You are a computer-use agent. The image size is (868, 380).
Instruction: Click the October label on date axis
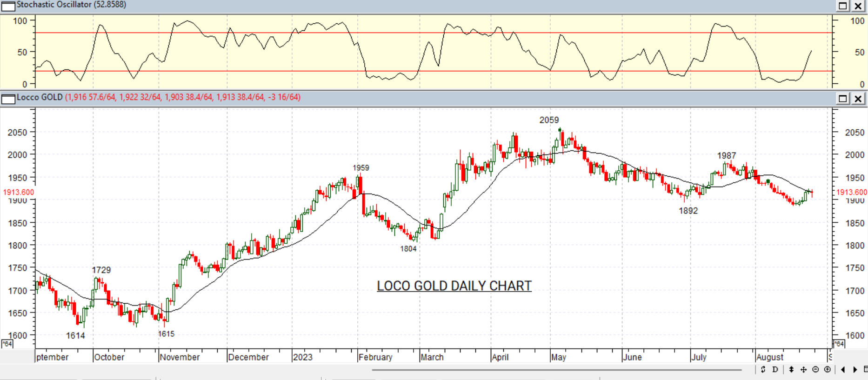pyautogui.click(x=109, y=357)
